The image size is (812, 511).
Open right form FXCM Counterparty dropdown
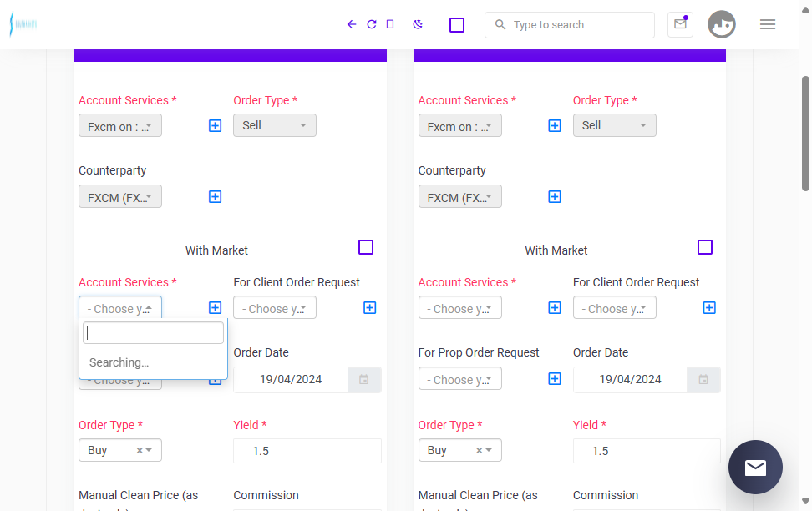459,197
